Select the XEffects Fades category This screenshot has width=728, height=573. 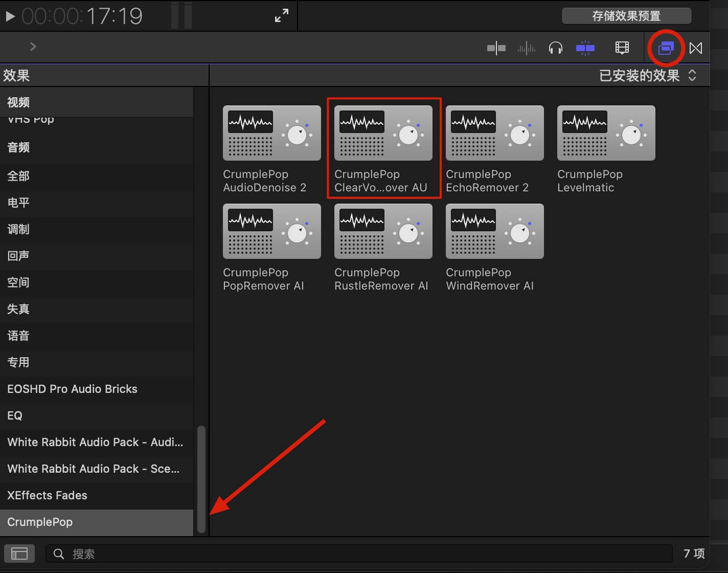[x=97, y=495]
